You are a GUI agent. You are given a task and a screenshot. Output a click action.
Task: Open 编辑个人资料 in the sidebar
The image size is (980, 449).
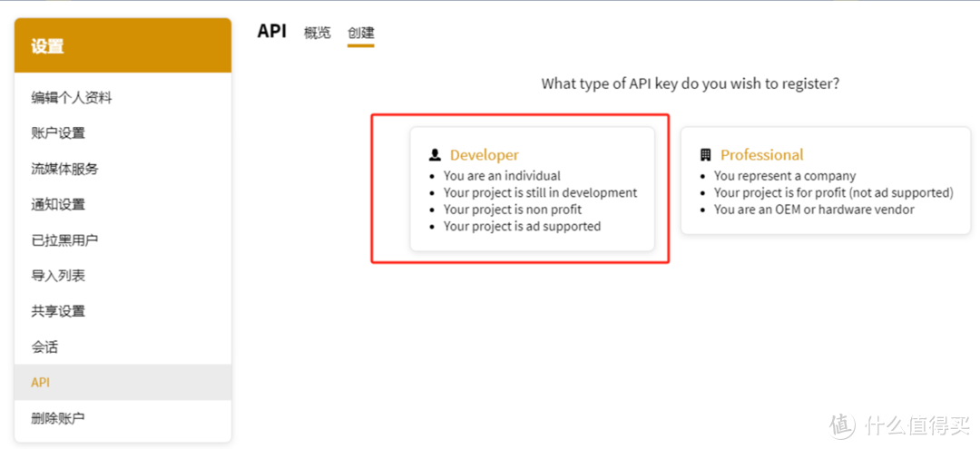[72, 98]
